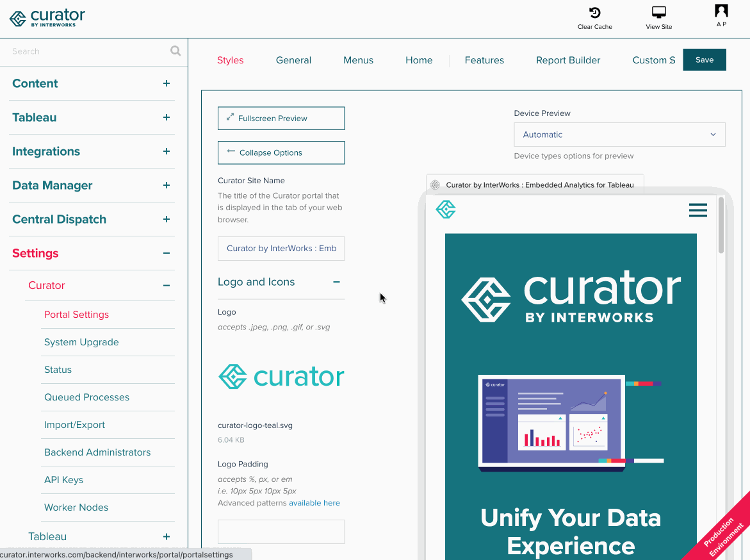
Task: Open Worker Nodes in sidebar
Action: 76,507
